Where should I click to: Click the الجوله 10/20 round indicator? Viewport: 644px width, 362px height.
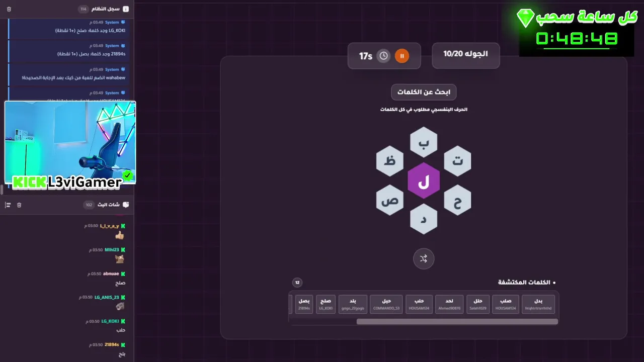pos(466,55)
